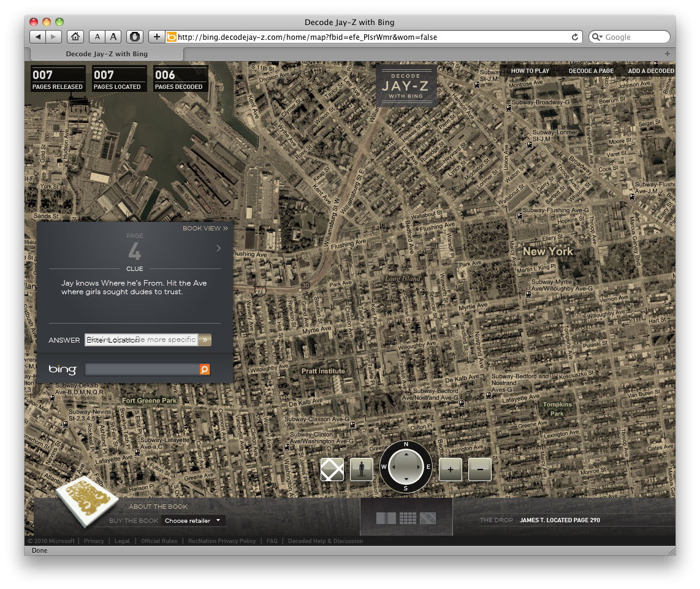Open Official Rules footer link

pos(159,541)
